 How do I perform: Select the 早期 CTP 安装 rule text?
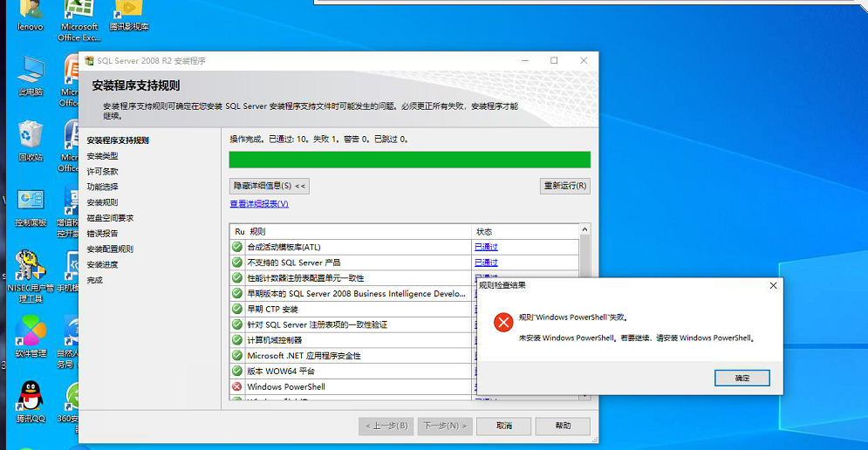tap(272, 310)
